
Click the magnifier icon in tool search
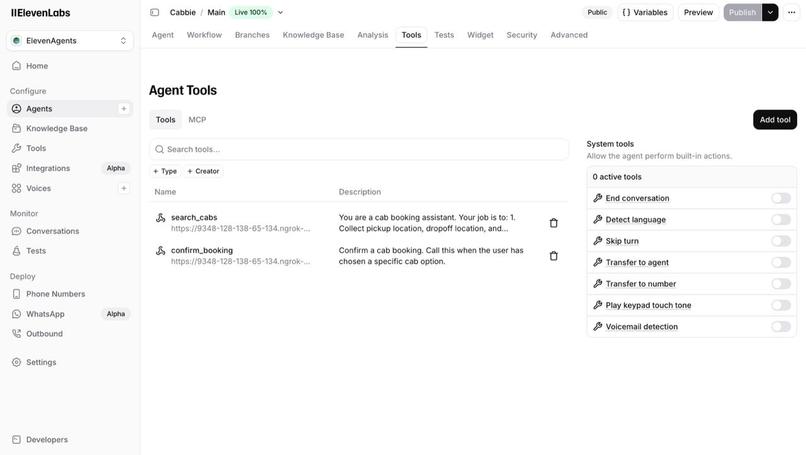click(x=159, y=149)
